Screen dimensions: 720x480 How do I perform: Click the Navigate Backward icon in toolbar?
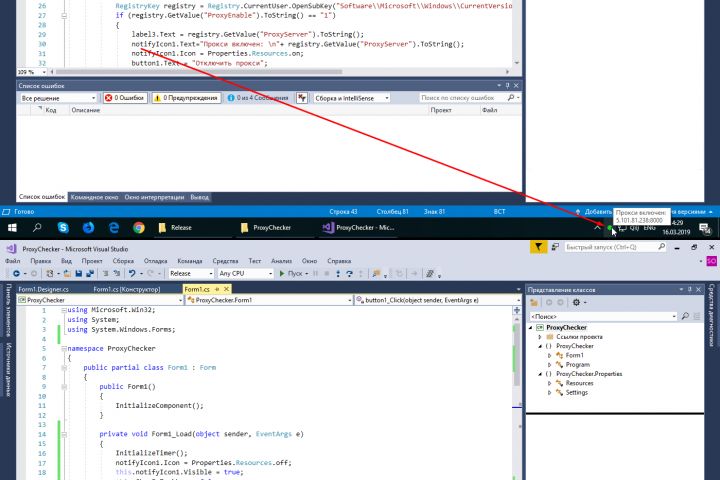pos(17,273)
